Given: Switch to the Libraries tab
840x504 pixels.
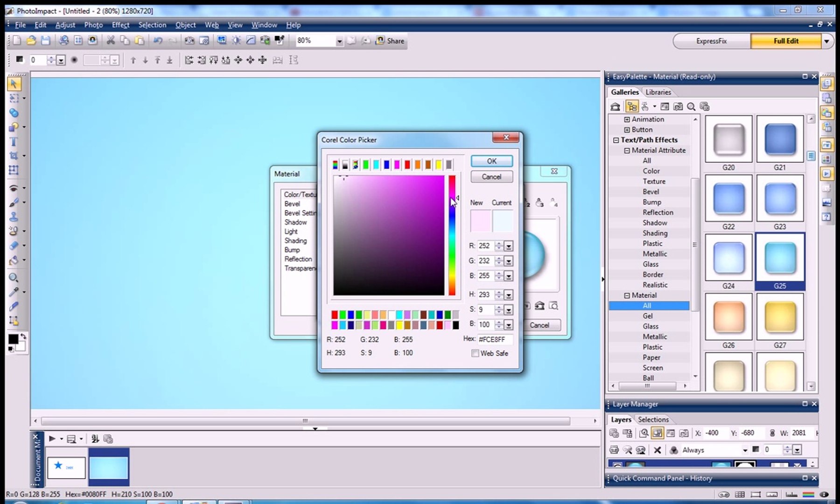Looking at the screenshot, I should tap(658, 92).
